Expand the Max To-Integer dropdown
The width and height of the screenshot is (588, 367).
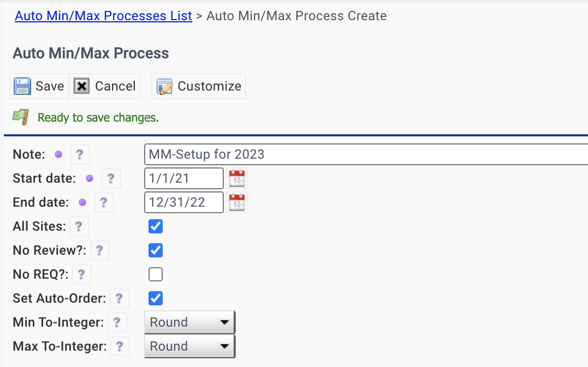tap(190, 346)
